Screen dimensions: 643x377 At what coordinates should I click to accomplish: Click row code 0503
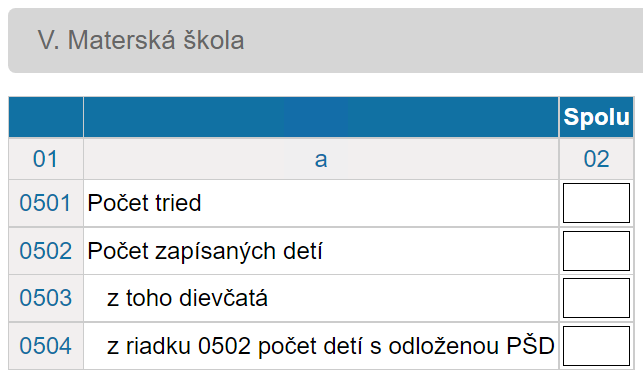coord(46,298)
